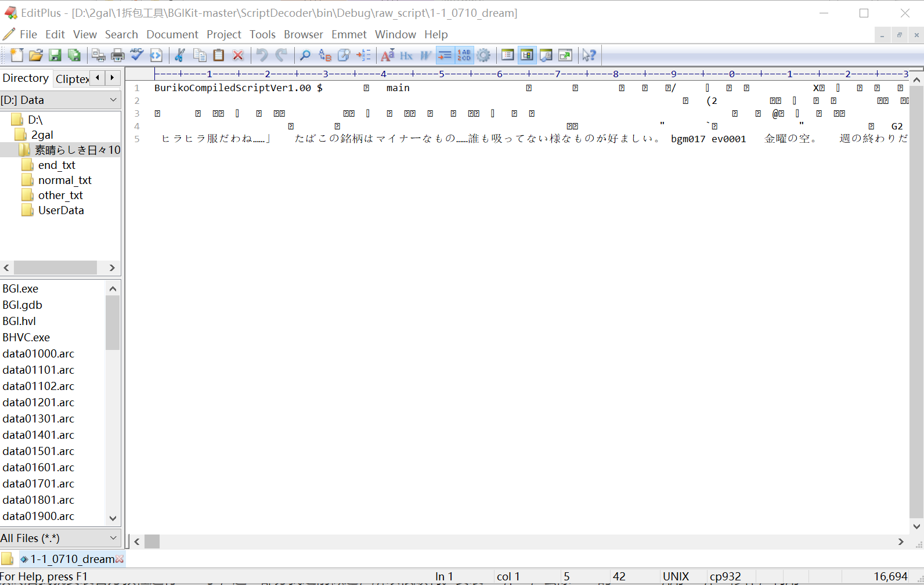Screen dimensions: 924x585
Task: Open the Document menu
Action: 172,35
